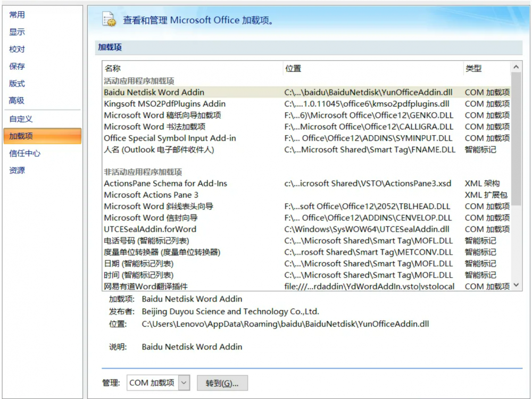
Task: Choose the 度量单位转换器 smart tag entry
Action: [x=306, y=252]
